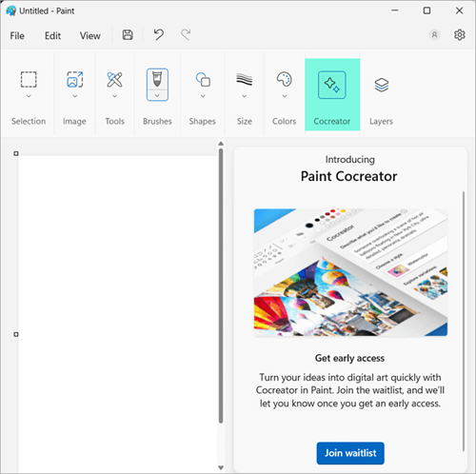
Task: Expand the Brushes dropdown chevron
Action: tap(157, 96)
